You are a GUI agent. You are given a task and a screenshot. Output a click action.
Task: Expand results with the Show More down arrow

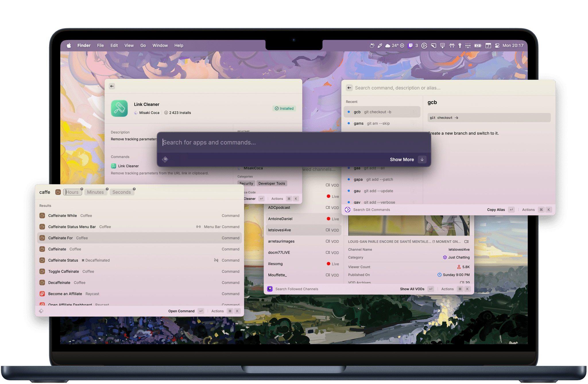422,160
